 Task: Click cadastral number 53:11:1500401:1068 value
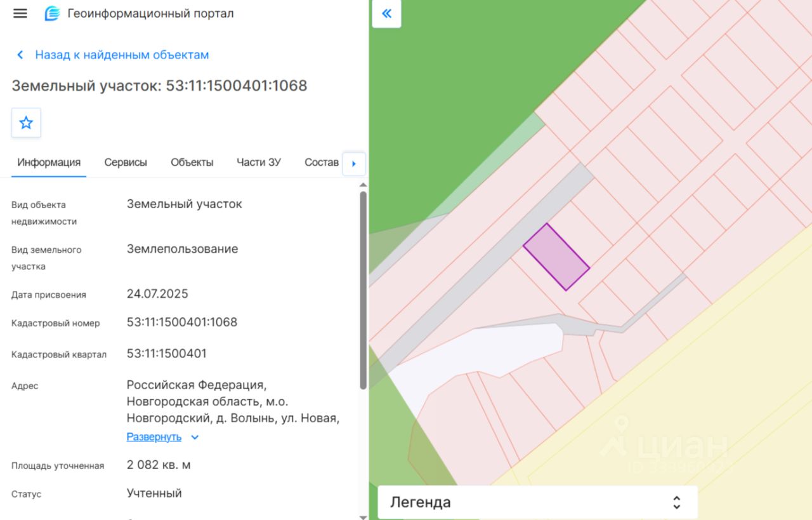182,322
